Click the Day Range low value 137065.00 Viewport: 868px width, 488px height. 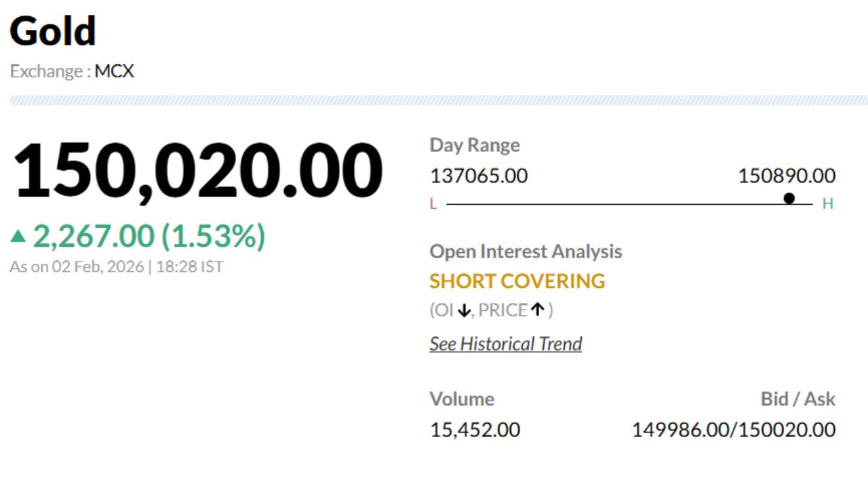coord(479,176)
